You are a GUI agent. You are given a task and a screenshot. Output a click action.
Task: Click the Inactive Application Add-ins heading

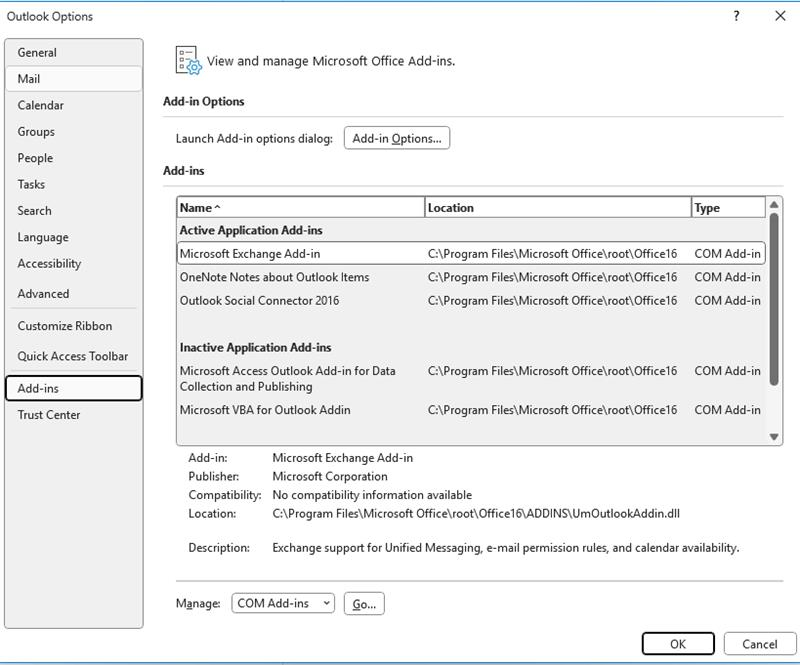click(256, 348)
